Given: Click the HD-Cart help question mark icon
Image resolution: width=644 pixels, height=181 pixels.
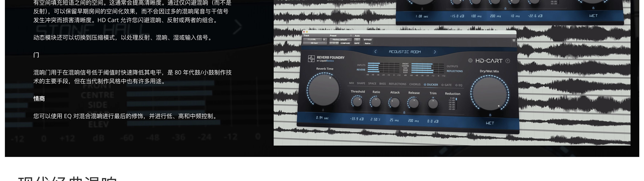Looking at the screenshot, I should point(508,61).
